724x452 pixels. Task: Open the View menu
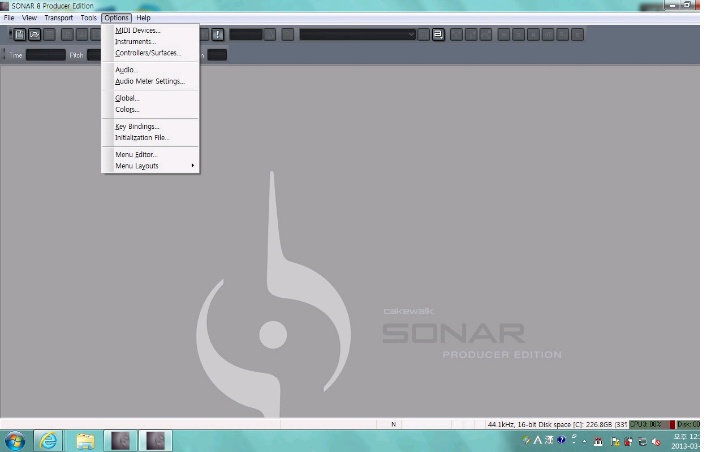(29, 18)
